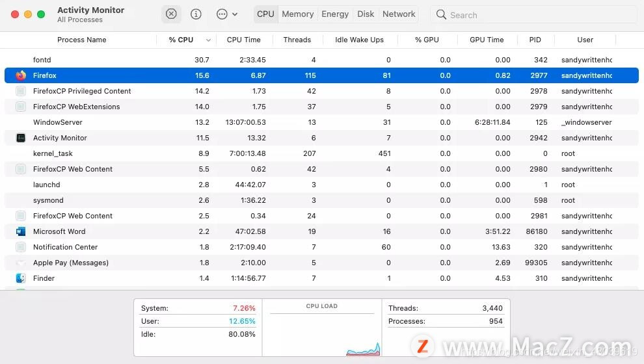Open the process Info (i) toolbar icon
This screenshot has height=364, width=644.
click(196, 14)
